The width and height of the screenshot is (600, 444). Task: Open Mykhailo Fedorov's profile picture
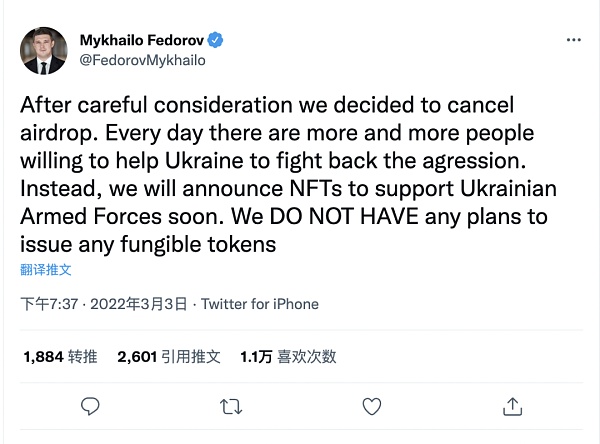[44, 50]
